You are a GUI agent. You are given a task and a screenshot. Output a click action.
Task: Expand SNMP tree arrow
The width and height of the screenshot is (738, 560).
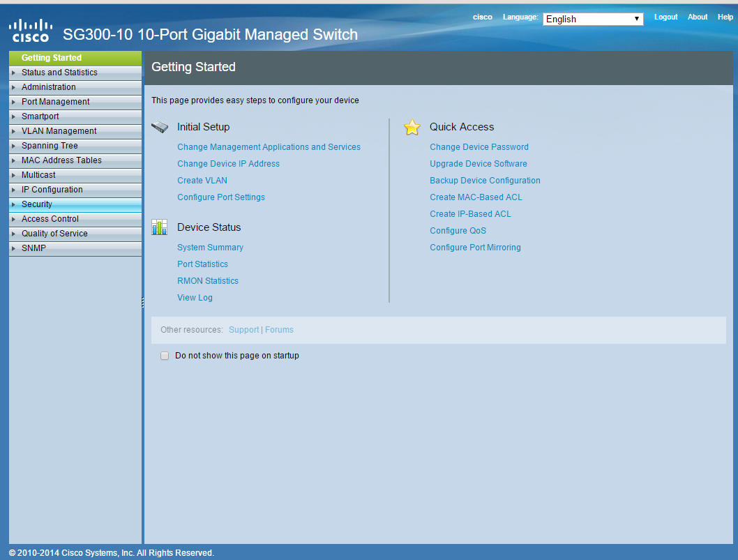click(14, 248)
